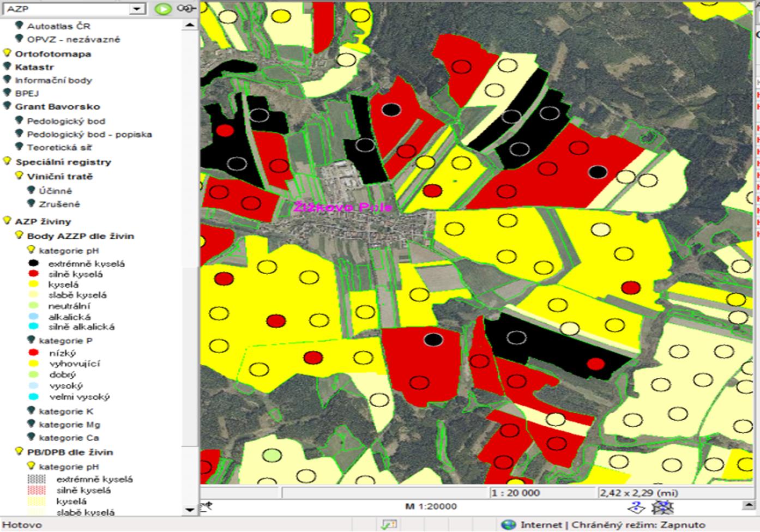Click the M 1:20000 scale label
Screen dimensions: 760x532
(431, 506)
